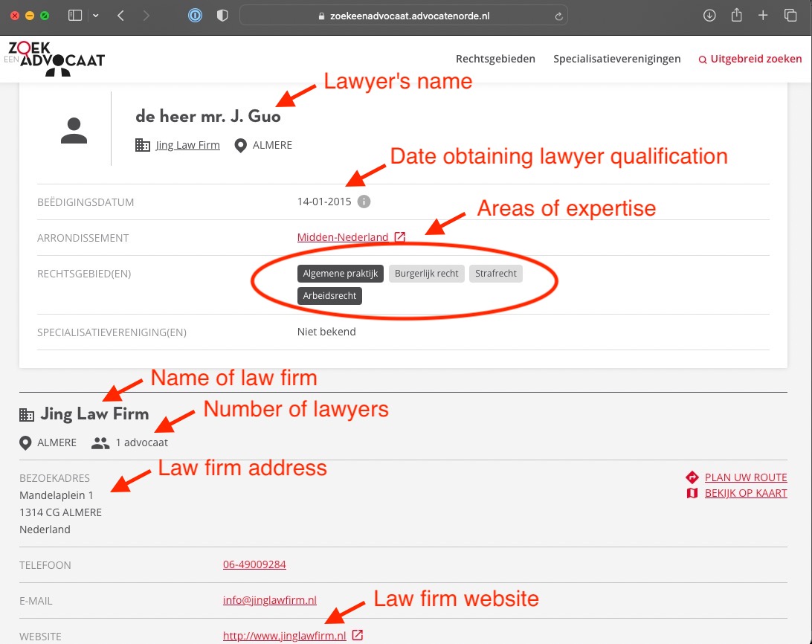Click the downloads icon in Safari toolbar

pos(709,15)
